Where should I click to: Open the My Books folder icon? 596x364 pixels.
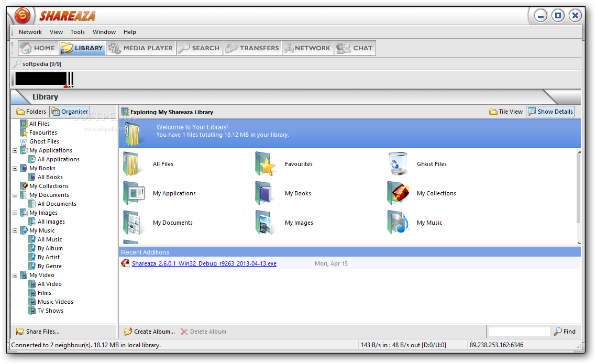click(264, 193)
